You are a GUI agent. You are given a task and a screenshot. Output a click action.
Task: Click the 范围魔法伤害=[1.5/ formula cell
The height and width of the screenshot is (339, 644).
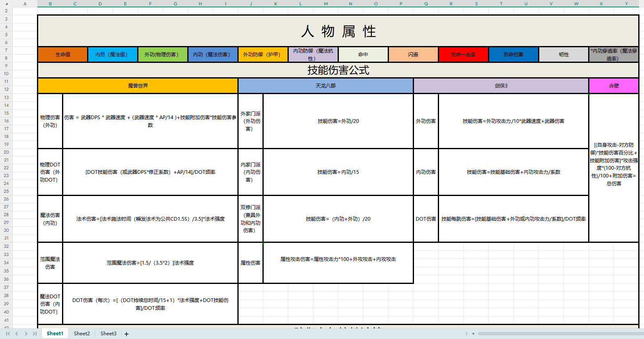[150, 263]
